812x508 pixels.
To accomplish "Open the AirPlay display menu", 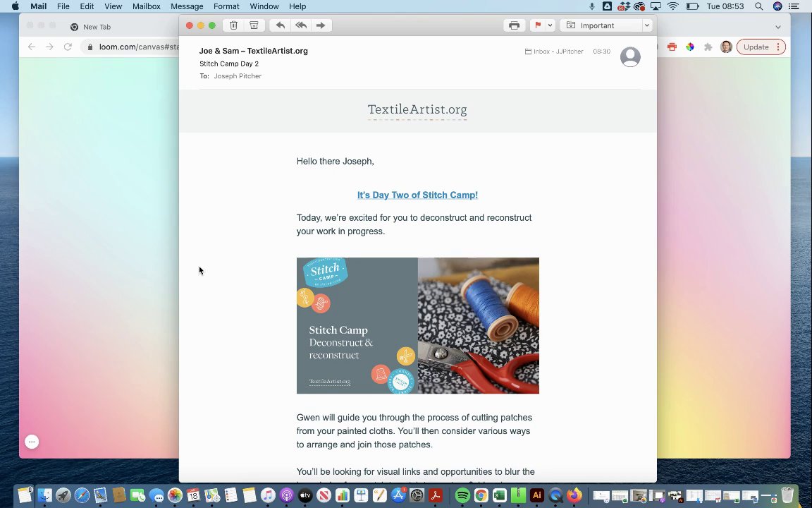I will point(656,6).
